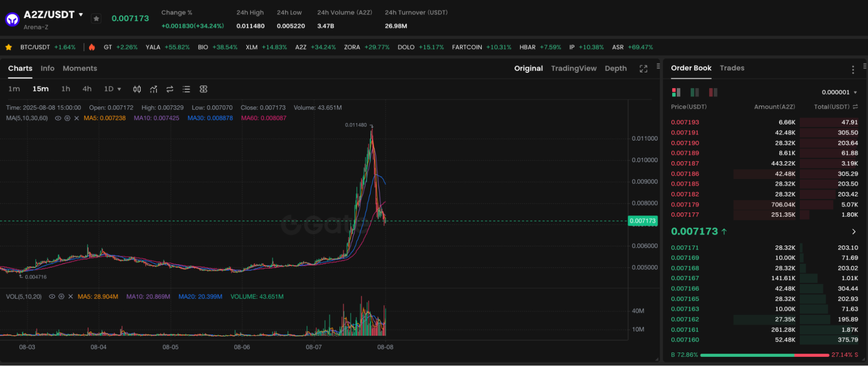The height and width of the screenshot is (366, 868).
Task: Open the indicators icon in chart toolbar
Action: (x=154, y=89)
